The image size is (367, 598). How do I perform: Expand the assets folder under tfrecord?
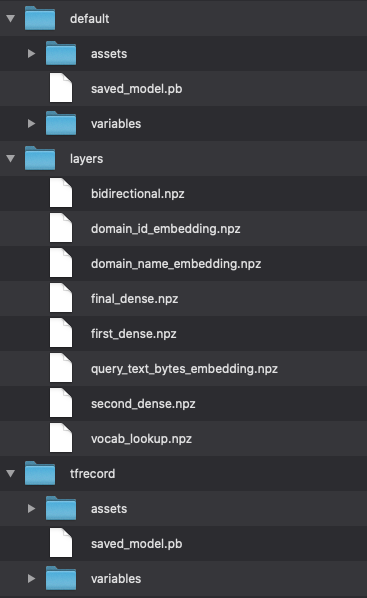click(x=31, y=508)
